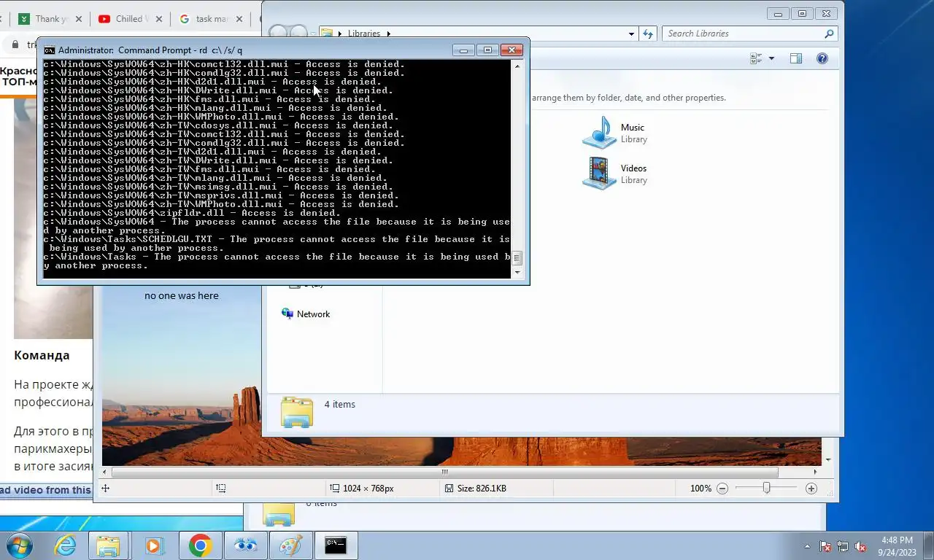Minimize the Command Prompt window
The image size is (934, 560).
click(x=463, y=50)
